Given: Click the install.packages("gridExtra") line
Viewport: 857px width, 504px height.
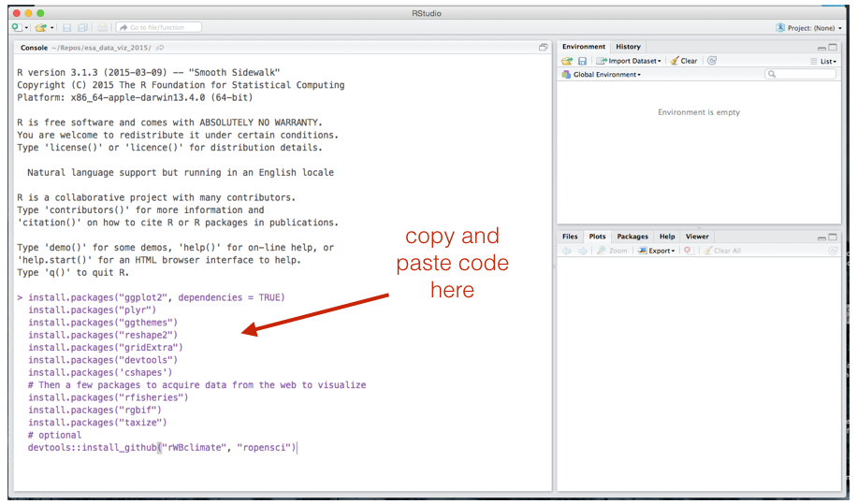Looking at the screenshot, I should click(106, 347).
